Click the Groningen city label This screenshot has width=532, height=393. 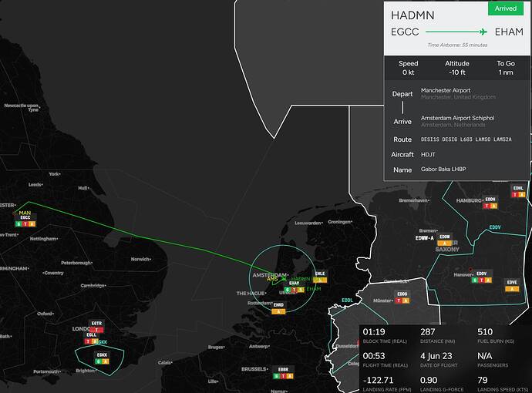(x=339, y=222)
